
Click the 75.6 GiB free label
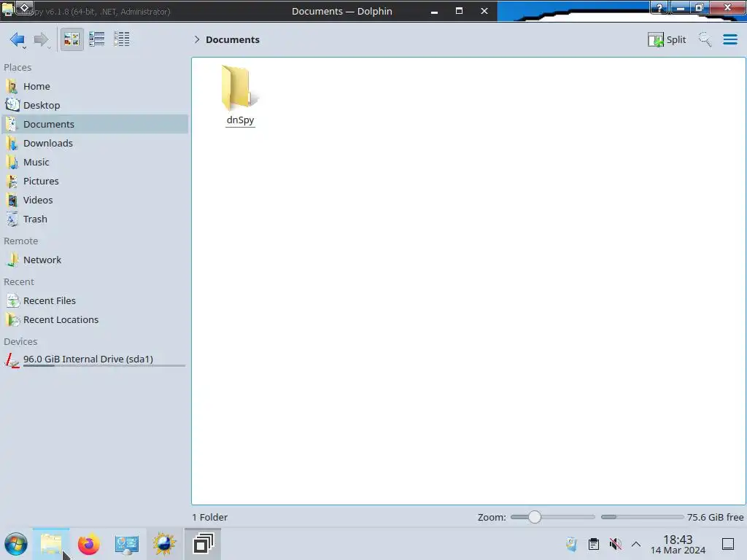(715, 517)
